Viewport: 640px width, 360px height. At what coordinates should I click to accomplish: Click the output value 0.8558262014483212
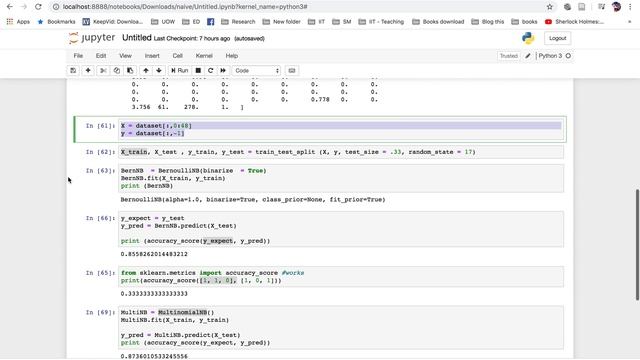coord(154,254)
